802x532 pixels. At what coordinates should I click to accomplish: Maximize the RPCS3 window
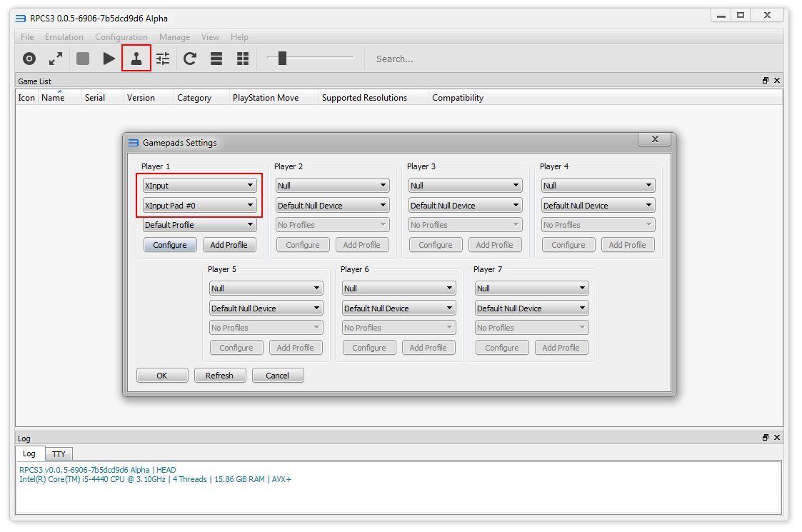(741, 15)
